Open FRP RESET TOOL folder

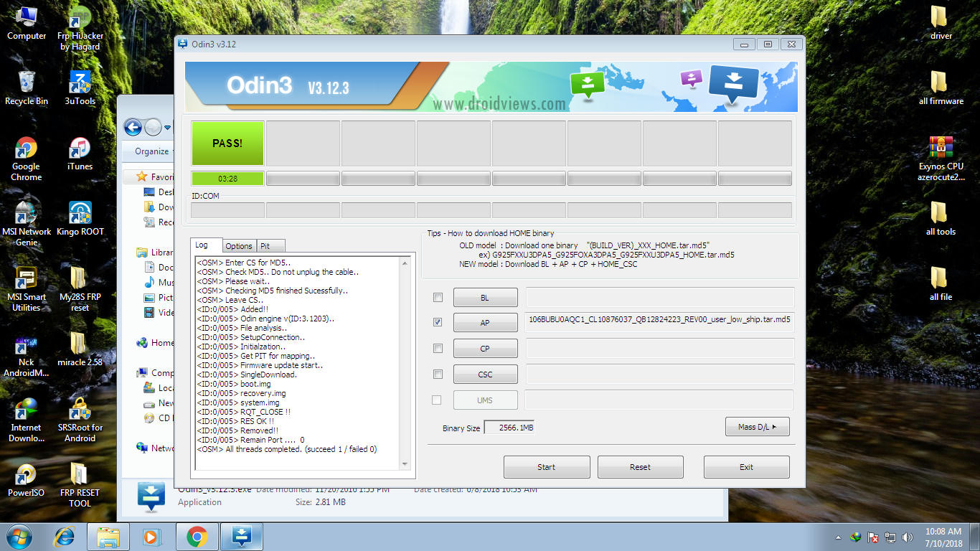click(x=80, y=485)
